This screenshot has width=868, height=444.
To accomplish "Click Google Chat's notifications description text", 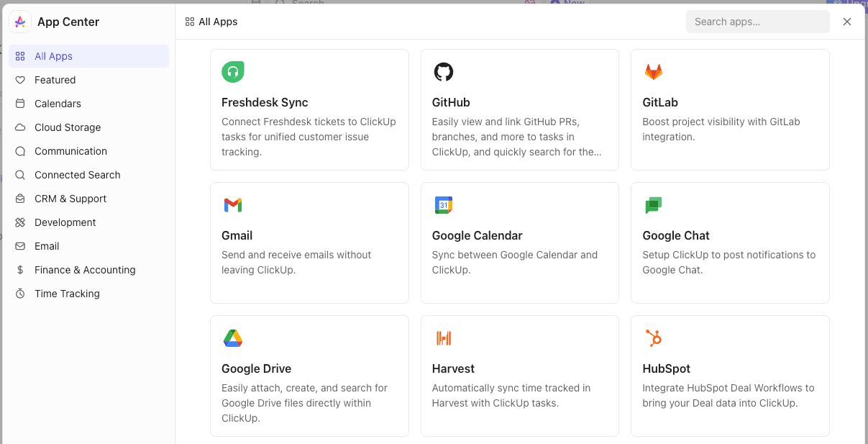I will (x=729, y=262).
